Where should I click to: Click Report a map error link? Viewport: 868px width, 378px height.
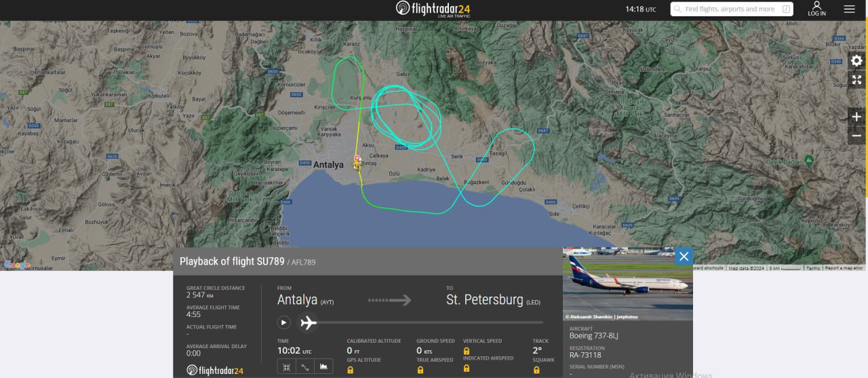point(844,268)
